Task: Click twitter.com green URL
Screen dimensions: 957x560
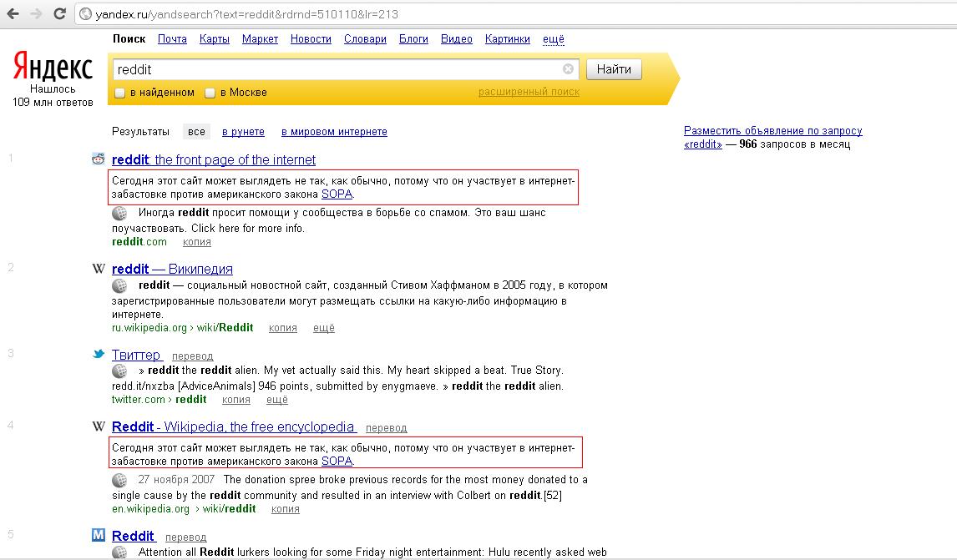Action: click(159, 400)
